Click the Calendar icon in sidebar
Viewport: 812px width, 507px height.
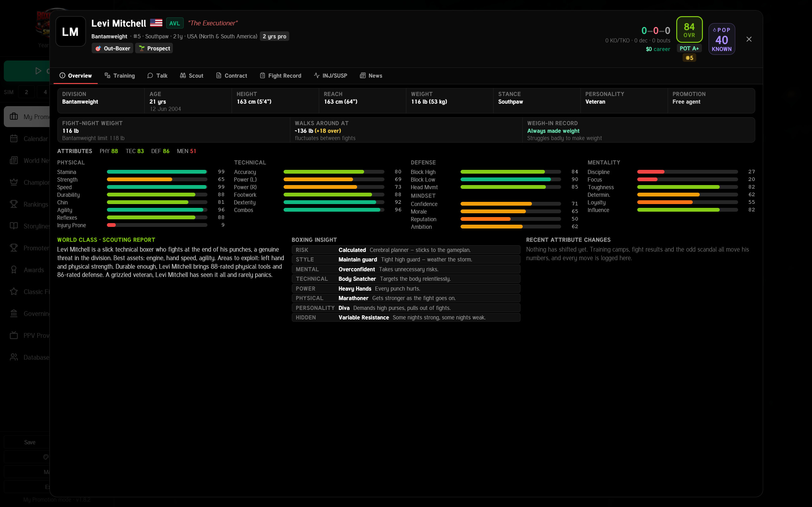[14, 138]
